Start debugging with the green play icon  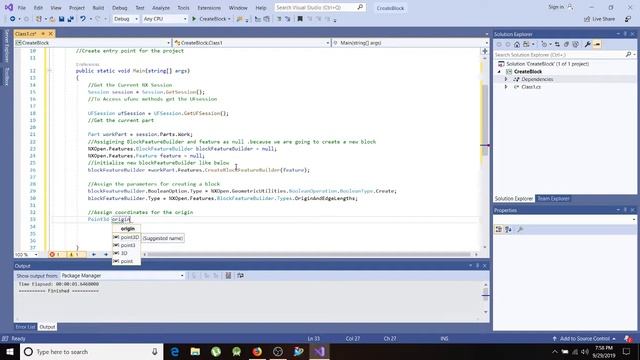point(194,19)
